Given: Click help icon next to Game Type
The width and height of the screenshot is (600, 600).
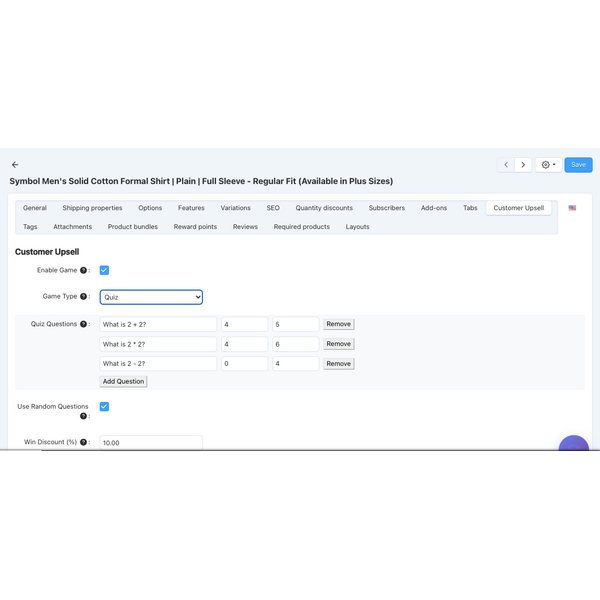Looking at the screenshot, I should point(84,297).
